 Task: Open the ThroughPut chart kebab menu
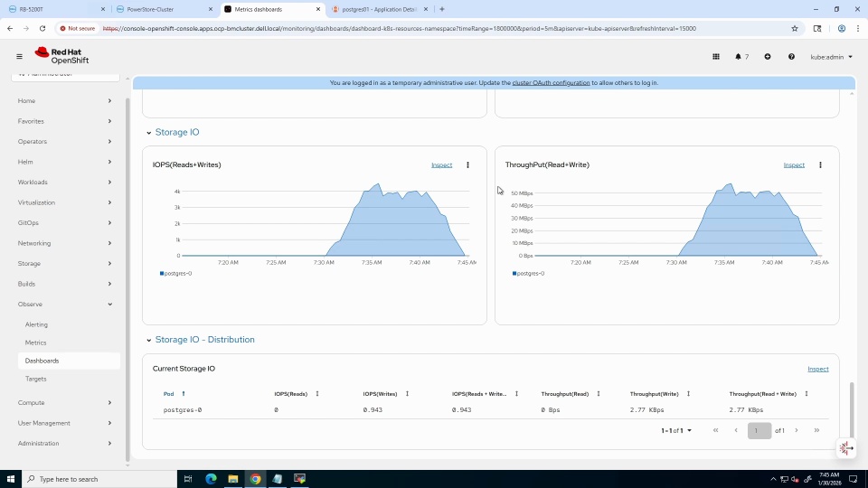point(820,164)
